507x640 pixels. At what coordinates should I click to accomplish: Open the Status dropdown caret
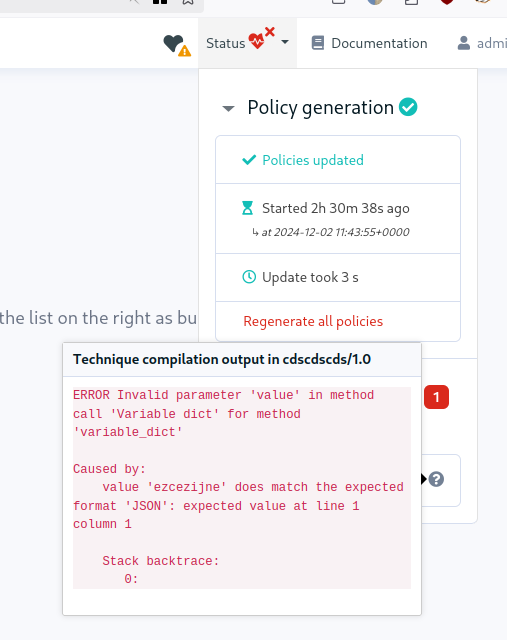point(285,42)
